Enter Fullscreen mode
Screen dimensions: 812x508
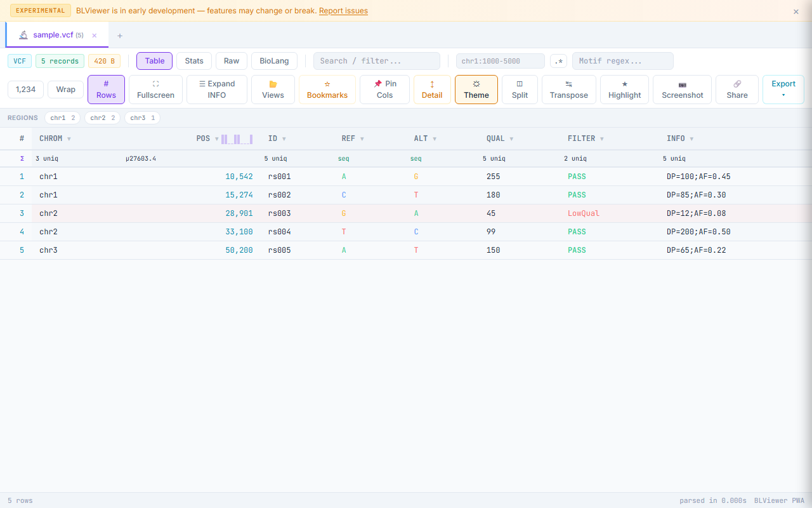[155, 89]
